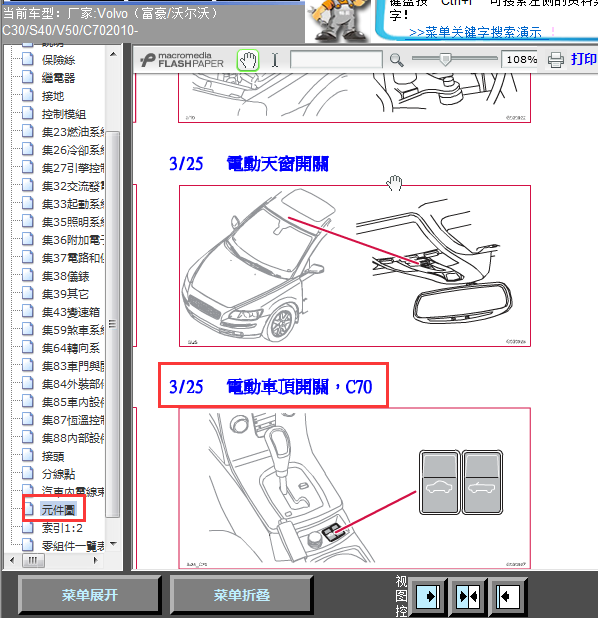Screen dimensions: 598x618
Task: Click the zoom percentage field showing 108%
Action: coord(520,60)
